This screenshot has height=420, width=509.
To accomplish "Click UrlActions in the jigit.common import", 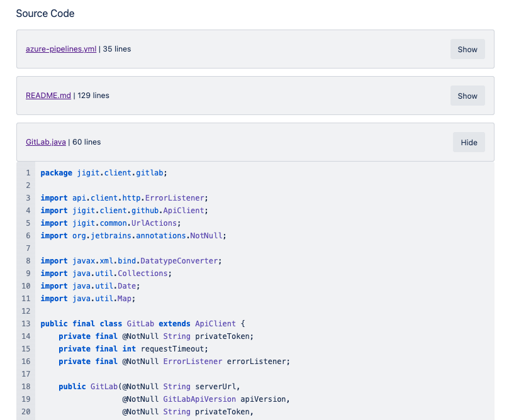I will [158, 223].
